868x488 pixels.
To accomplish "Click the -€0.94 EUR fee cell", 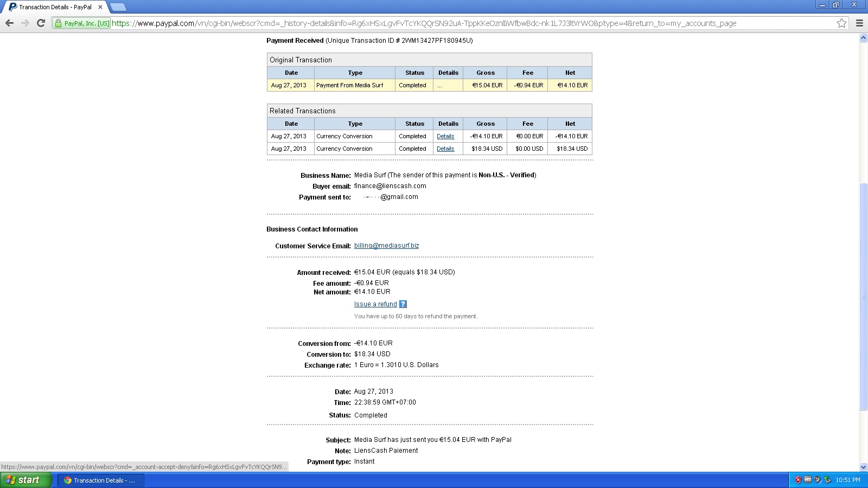I will pyautogui.click(x=528, y=85).
